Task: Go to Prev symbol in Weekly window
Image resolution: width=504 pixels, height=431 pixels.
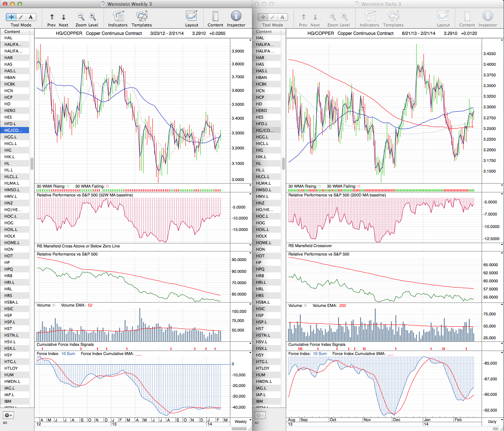Action: [x=52, y=17]
